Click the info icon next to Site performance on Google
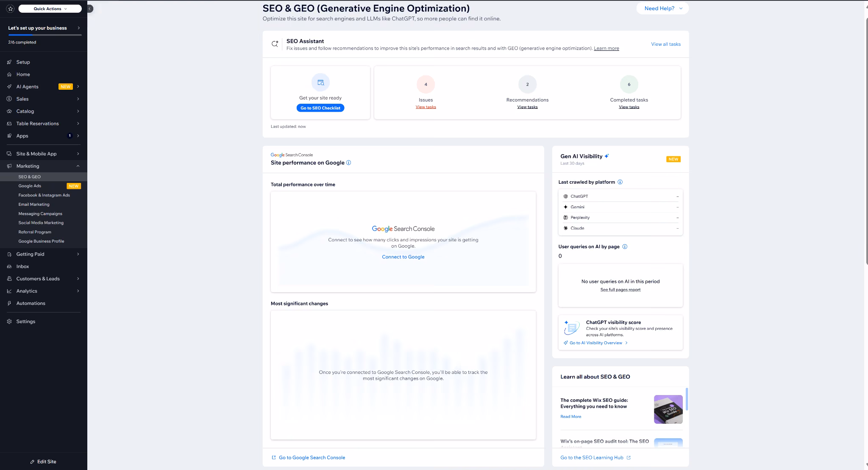868x470 pixels. coord(348,163)
